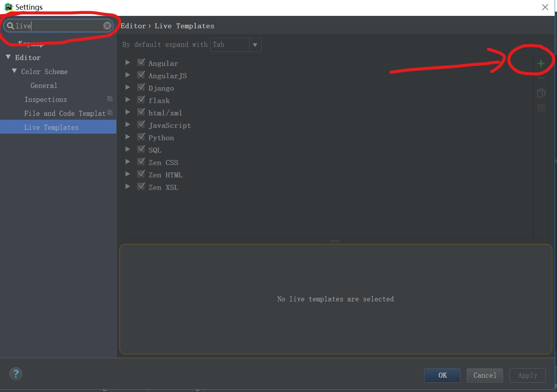The height and width of the screenshot is (392, 557).
Task: Expand the Zen XSL group arrow
Action: coord(128,186)
